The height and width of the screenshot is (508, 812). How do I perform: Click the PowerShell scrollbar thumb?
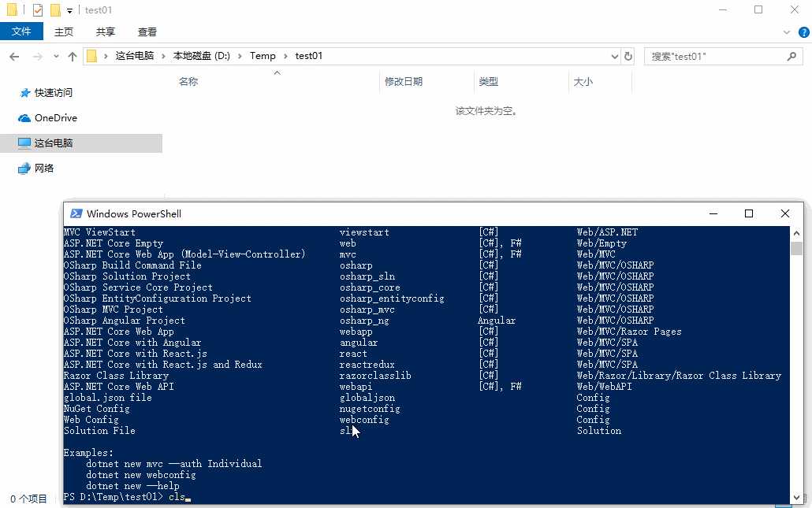pyautogui.click(x=796, y=248)
